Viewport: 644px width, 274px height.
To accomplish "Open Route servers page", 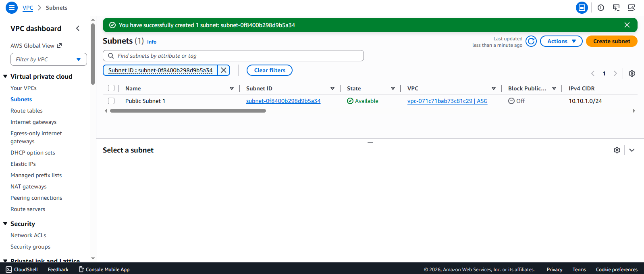I will (x=28, y=209).
